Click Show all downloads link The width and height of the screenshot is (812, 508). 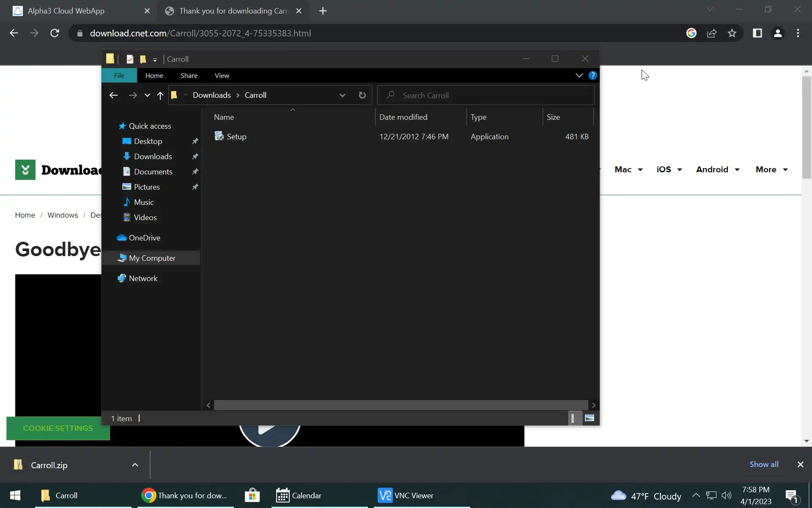pos(764,464)
